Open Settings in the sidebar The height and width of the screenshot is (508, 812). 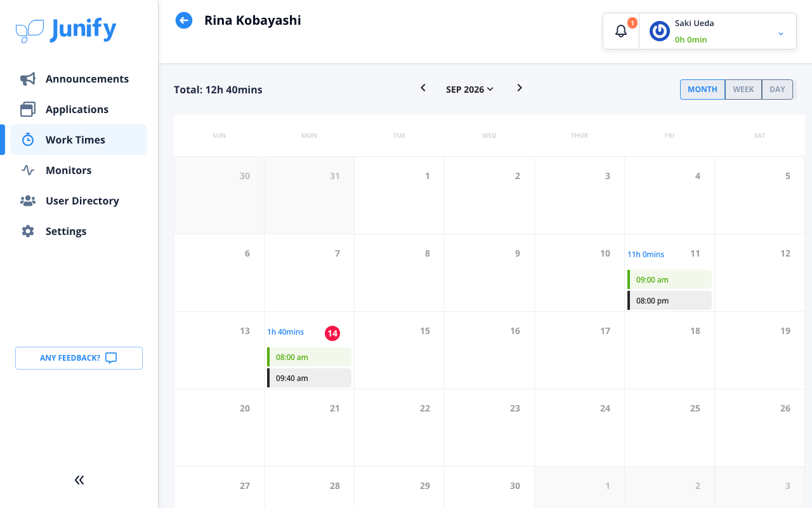click(x=79, y=231)
